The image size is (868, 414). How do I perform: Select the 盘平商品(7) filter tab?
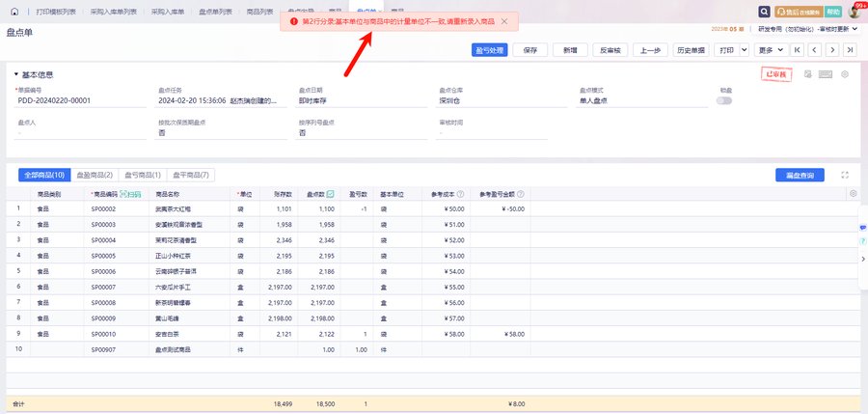[x=191, y=175]
